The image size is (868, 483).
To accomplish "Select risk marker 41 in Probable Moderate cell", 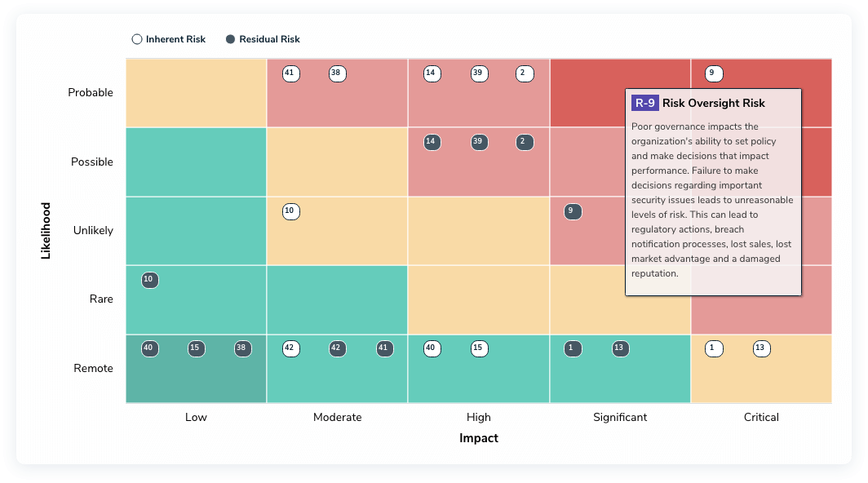I will pyautogui.click(x=290, y=73).
